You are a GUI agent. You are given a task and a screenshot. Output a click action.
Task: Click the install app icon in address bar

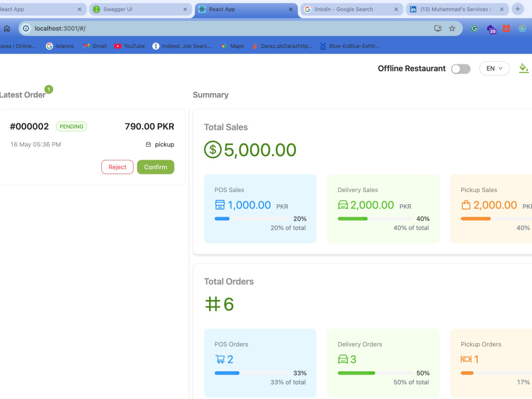[438, 29]
